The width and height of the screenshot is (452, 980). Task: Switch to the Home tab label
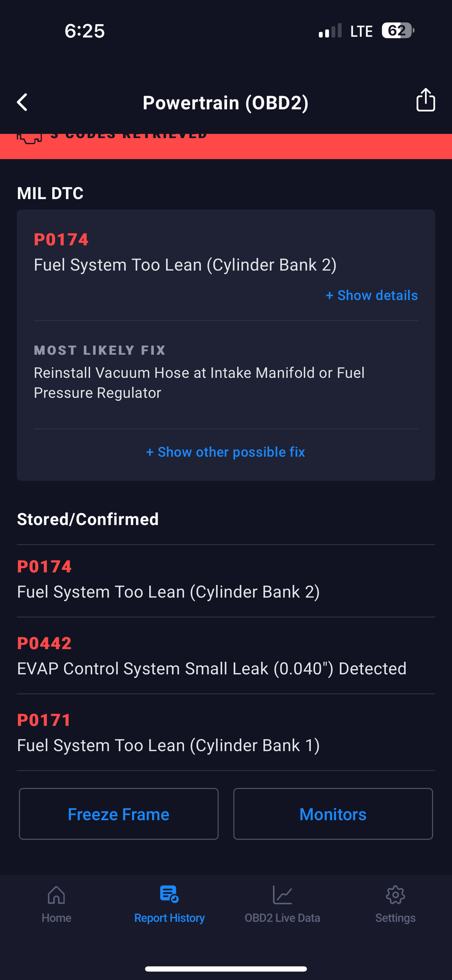(x=56, y=918)
